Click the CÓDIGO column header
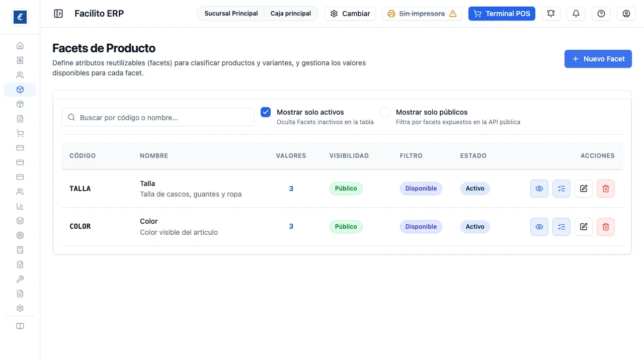 (x=83, y=156)
